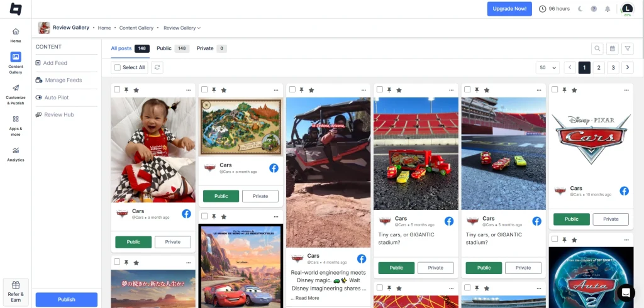Tick checkbox on the baby photo post
Viewport: 644px width, 308px height.
coord(117,90)
